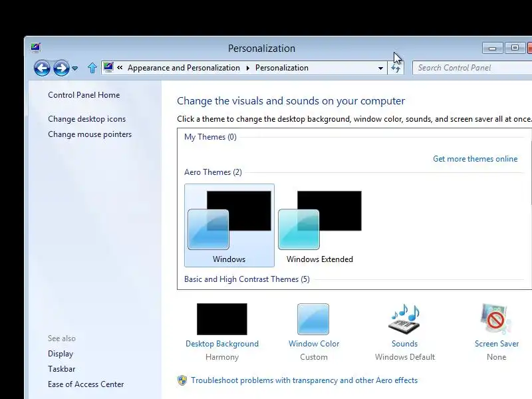Open Window Color swatch icon
Viewport: 532px width, 399px height.
(313, 319)
